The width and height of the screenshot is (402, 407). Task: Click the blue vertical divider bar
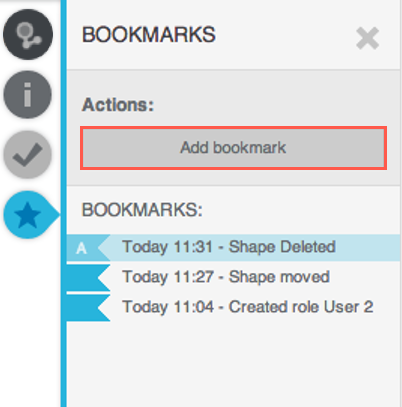63,203
